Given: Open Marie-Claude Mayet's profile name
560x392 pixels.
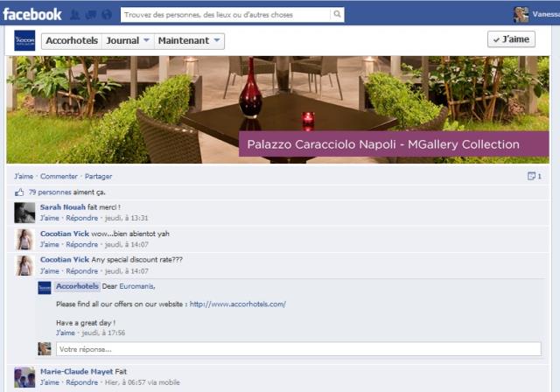Looking at the screenshot, I should [76, 372].
